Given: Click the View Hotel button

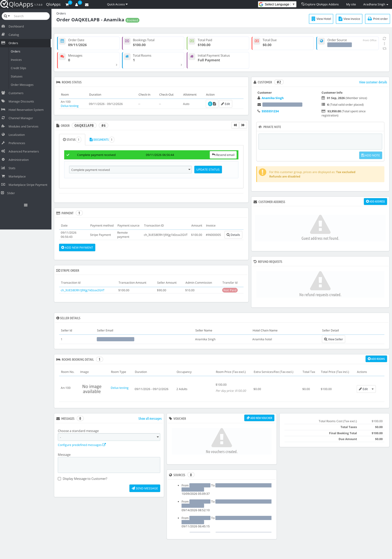Looking at the screenshot, I should click(321, 19).
